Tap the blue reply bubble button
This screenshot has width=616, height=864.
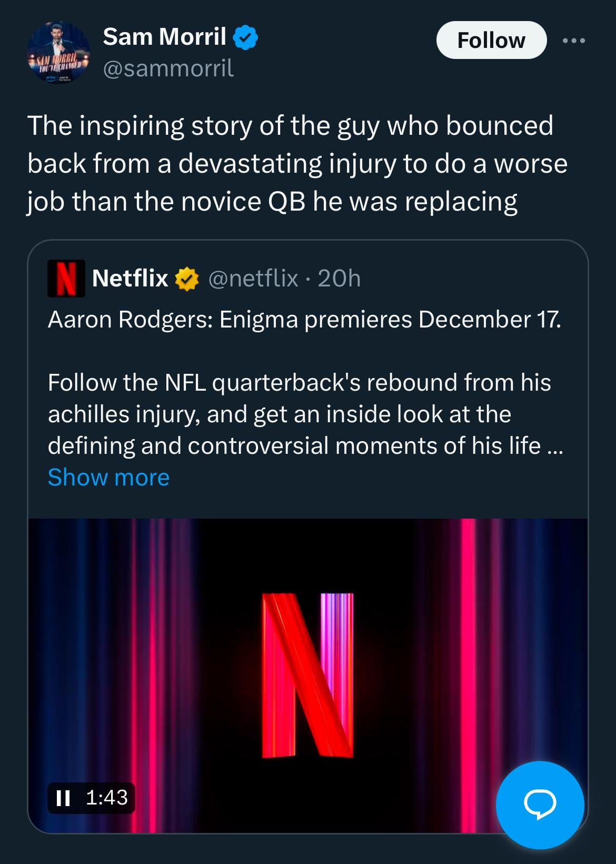540,805
